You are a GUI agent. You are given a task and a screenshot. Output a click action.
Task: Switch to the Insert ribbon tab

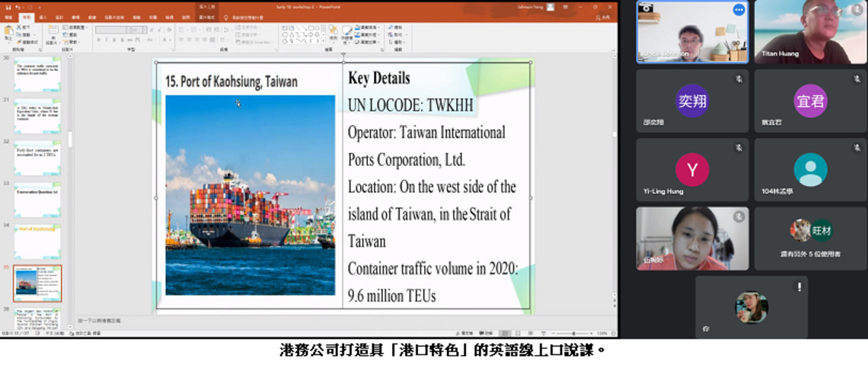[43, 18]
